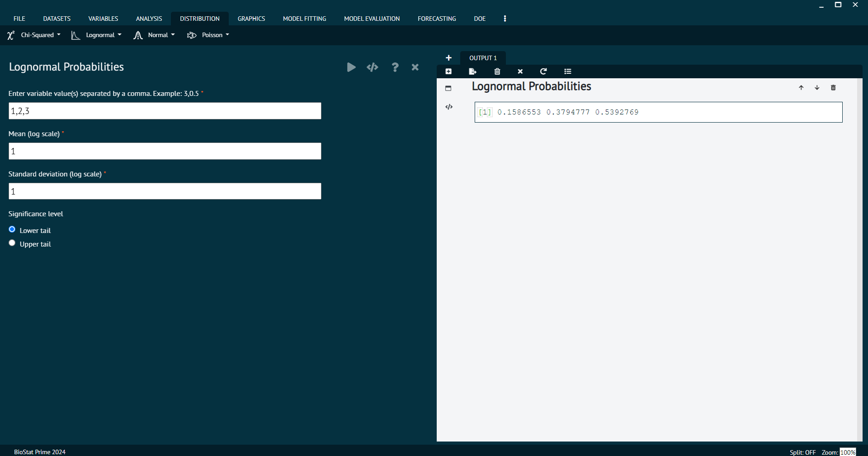Select the OUTPUT 1 tab

(x=483, y=58)
